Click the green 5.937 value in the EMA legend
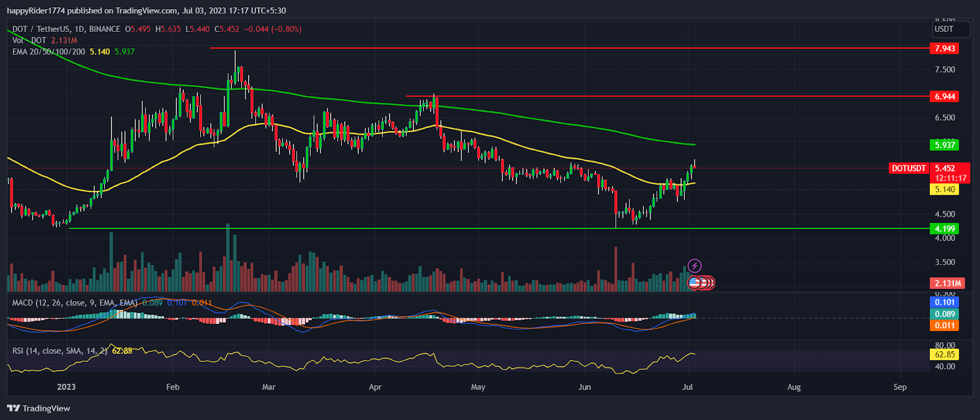 (124, 51)
